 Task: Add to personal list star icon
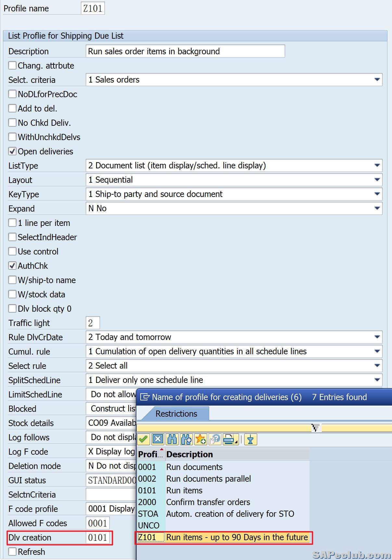[201, 439]
